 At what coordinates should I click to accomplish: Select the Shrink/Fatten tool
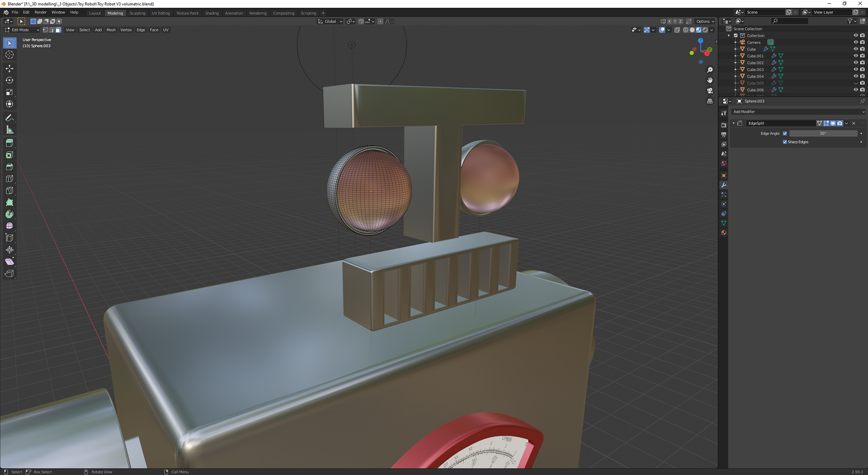[9, 250]
